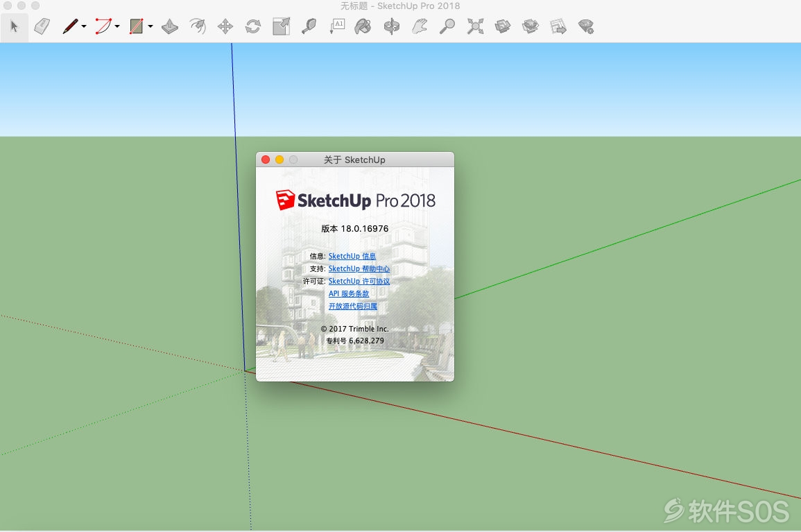Open the Arc tool dropdown arrow
This screenshot has width=801, height=532.
(x=117, y=26)
